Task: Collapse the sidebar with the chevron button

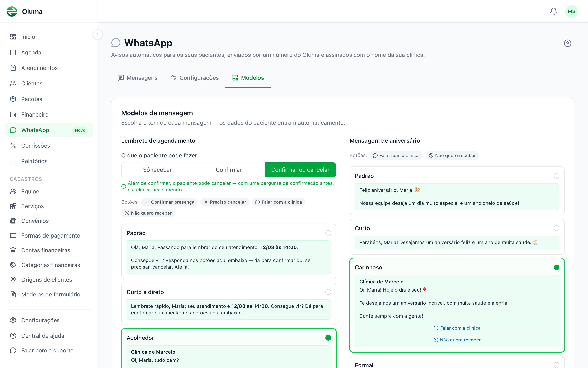Action: click(98, 34)
